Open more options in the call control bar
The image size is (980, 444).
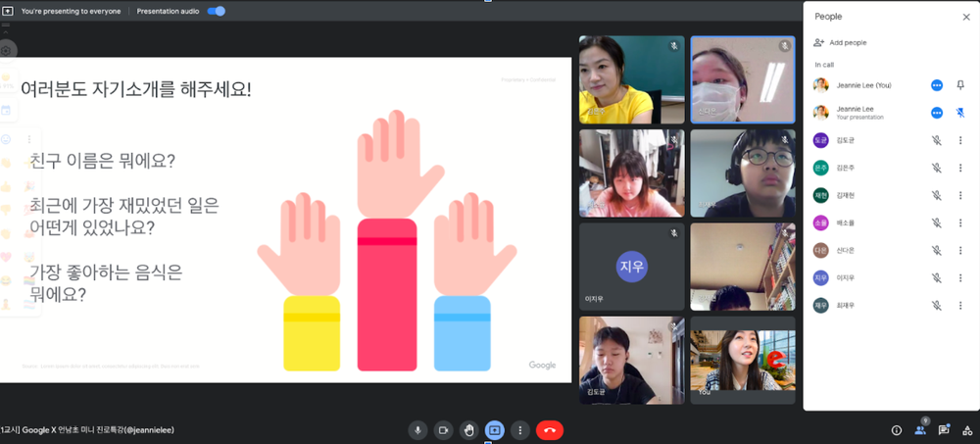click(520, 430)
